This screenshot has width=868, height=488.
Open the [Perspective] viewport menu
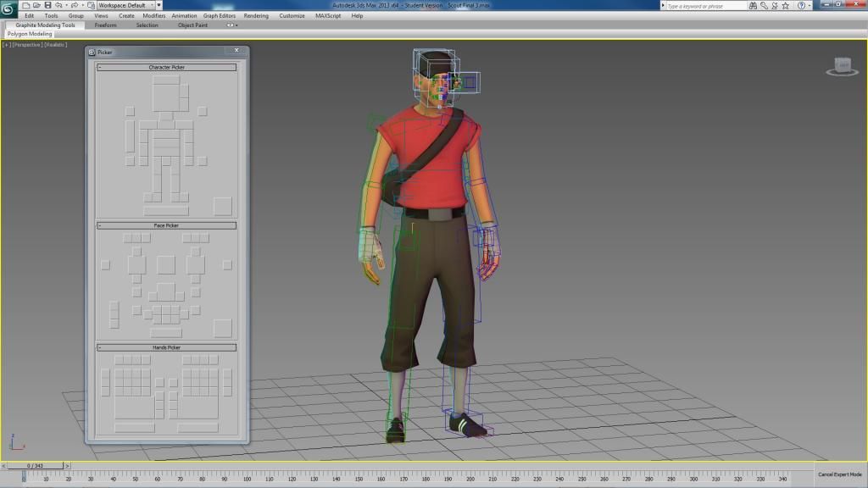(x=27, y=45)
